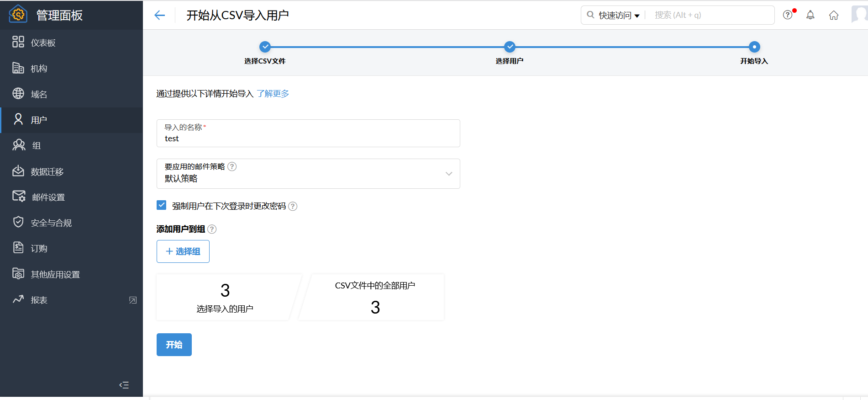
Task: Open Security and Compliance section
Action: (51, 223)
